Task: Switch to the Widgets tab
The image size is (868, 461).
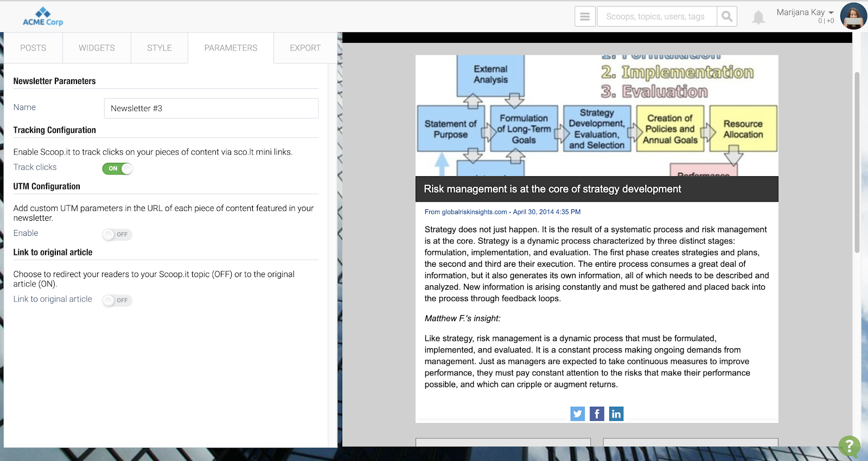Action: pos(97,48)
